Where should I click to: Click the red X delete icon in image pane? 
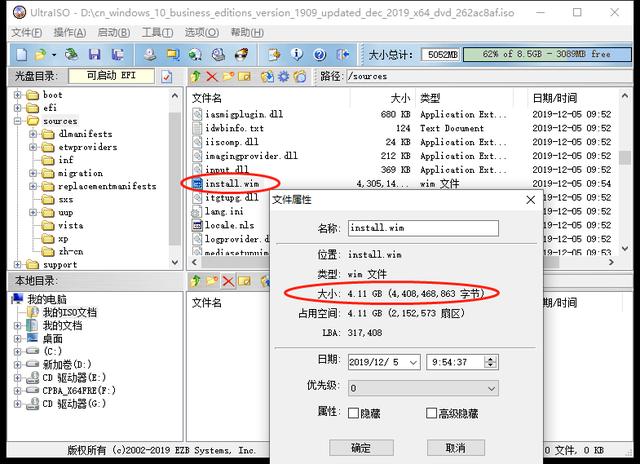coord(212,76)
